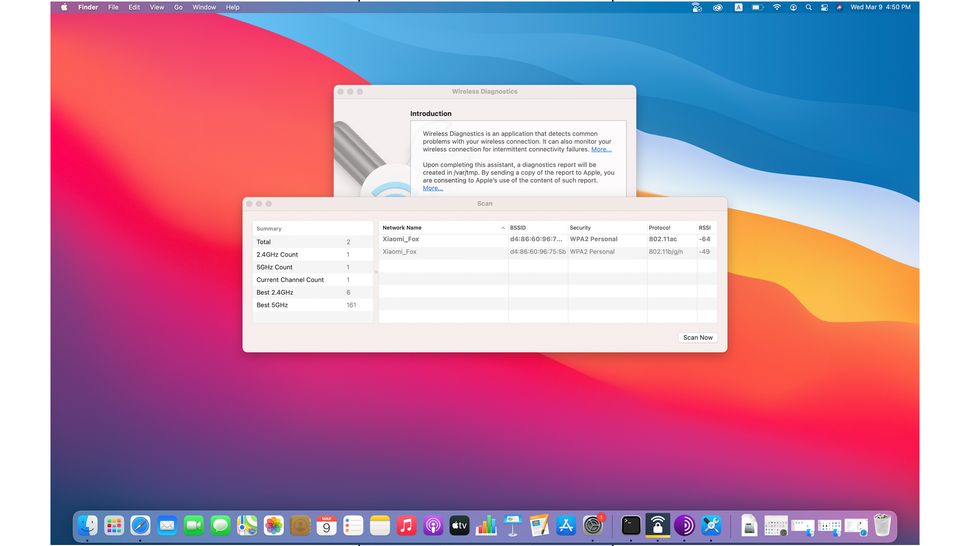The width and height of the screenshot is (970, 546).
Task: Open Photos app in the dock
Action: point(273,526)
